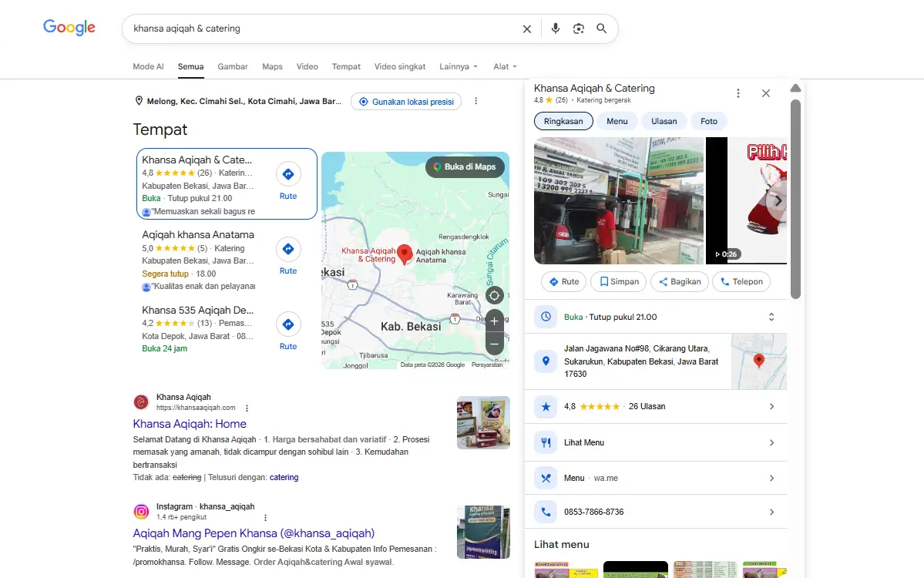Click the fork-knife icon beside Lihat Menu

pos(546,442)
